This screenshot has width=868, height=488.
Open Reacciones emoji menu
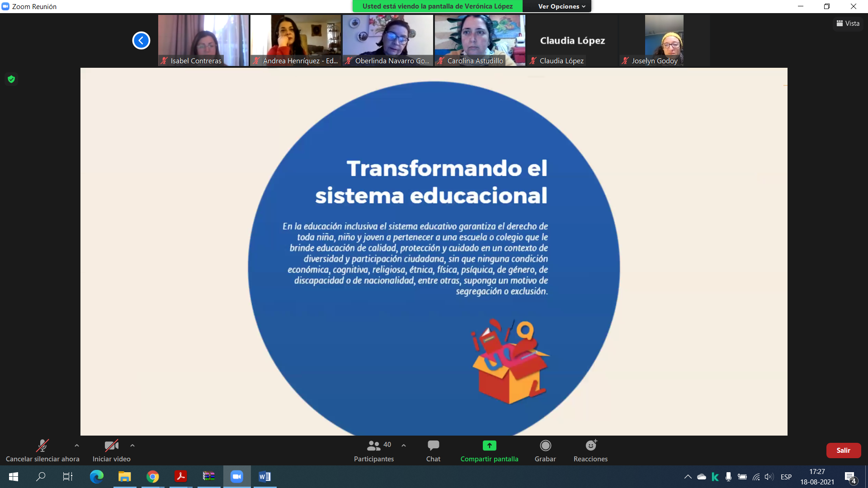[x=590, y=446]
